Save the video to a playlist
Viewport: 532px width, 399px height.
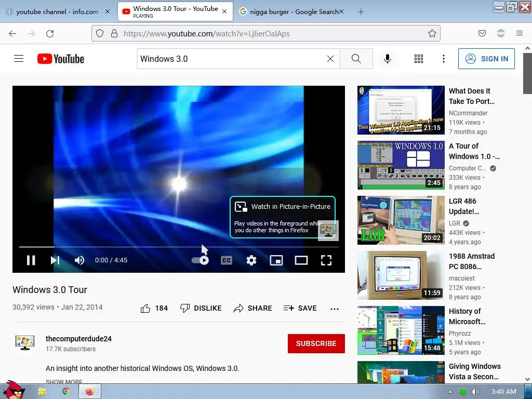click(x=300, y=308)
